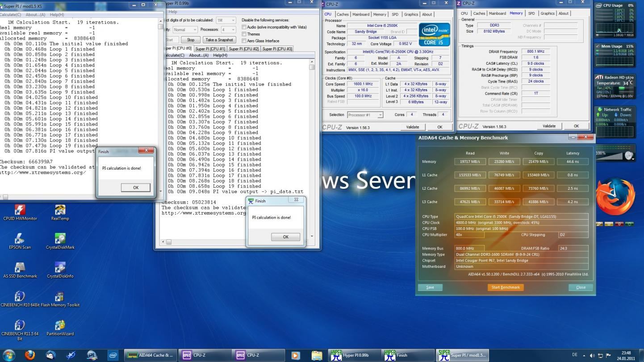The width and height of the screenshot is (644, 362).
Task: Click OK in CPU-Z Memory window
Action: pos(576,126)
